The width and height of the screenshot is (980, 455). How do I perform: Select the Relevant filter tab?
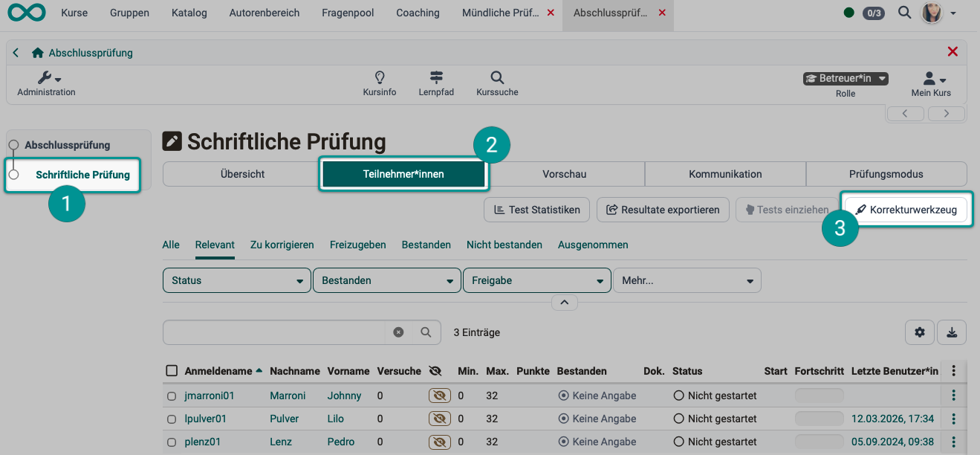click(x=215, y=245)
